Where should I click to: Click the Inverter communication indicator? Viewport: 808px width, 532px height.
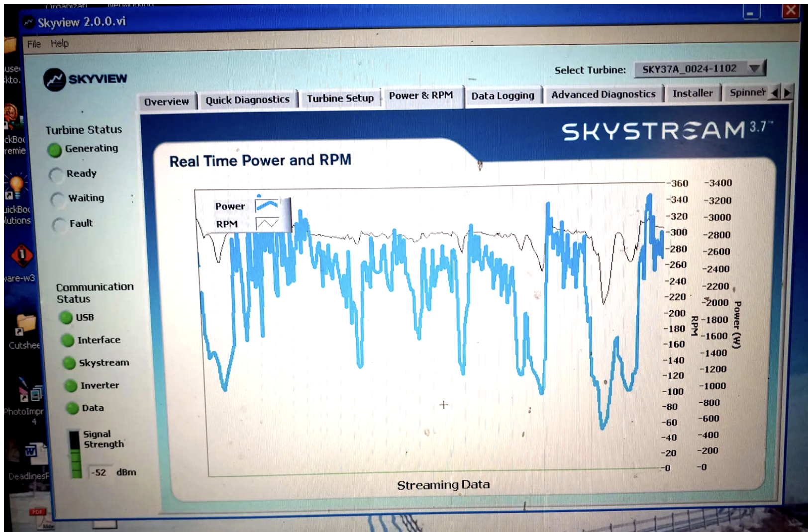[x=71, y=385]
